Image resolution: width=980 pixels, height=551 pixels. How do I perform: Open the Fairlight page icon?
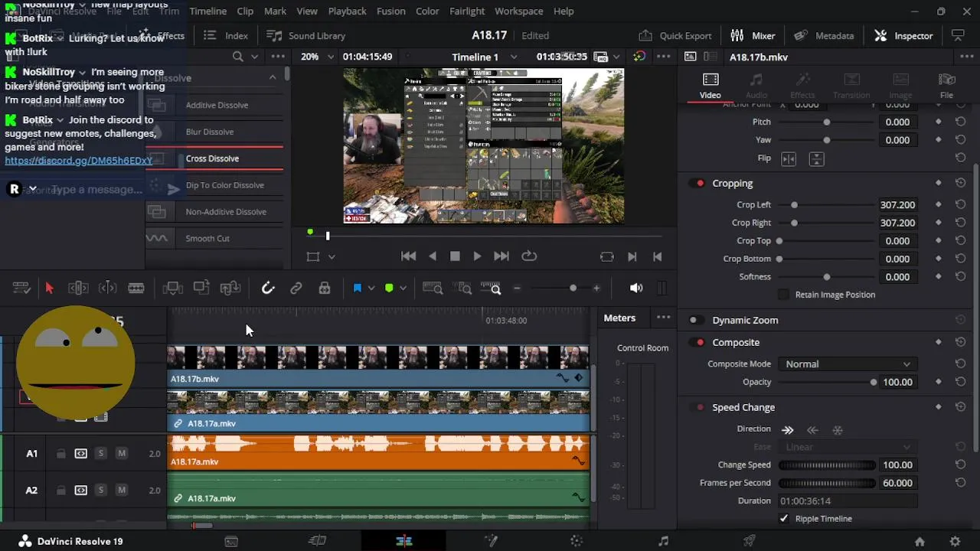(663, 541)
